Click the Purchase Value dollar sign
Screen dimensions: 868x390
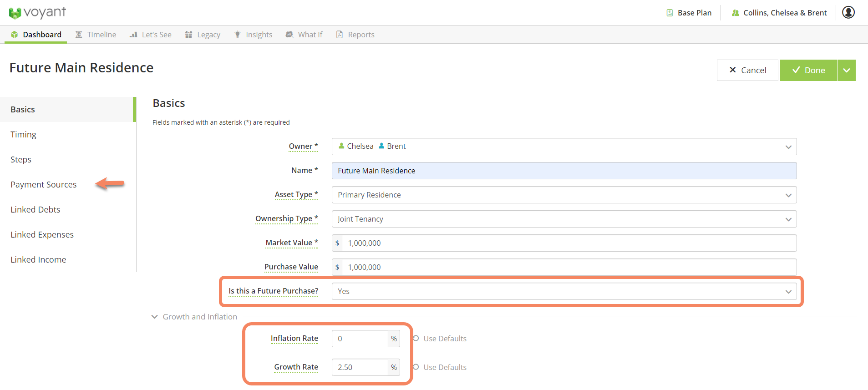tap(337, 267)
